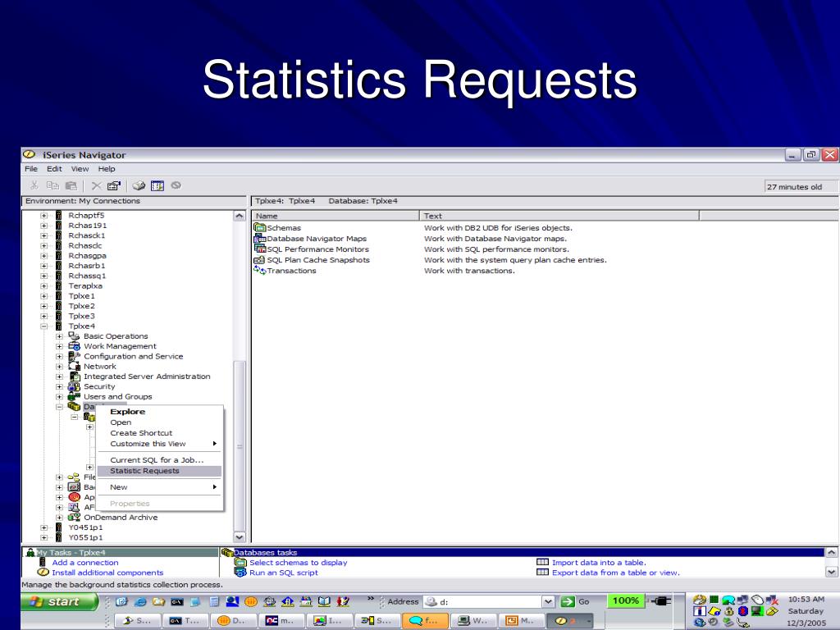Choose Create Shortcut in context menu

pyautogui.click(x=158, y=433)
